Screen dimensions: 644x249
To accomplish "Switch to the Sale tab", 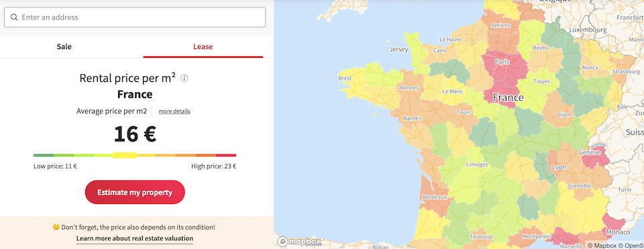I will pos(64,46).
